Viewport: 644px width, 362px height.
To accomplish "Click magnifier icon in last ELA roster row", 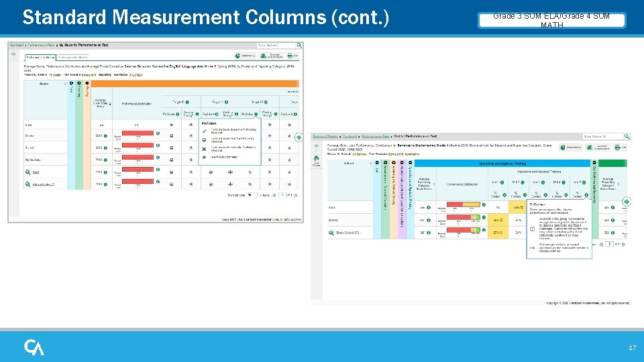I will [x=28, y=184].
